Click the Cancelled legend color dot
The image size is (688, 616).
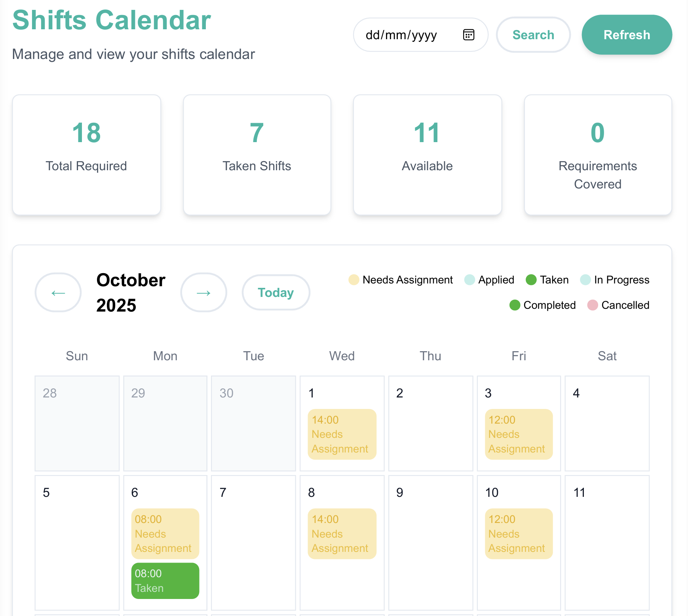point(593,305)
